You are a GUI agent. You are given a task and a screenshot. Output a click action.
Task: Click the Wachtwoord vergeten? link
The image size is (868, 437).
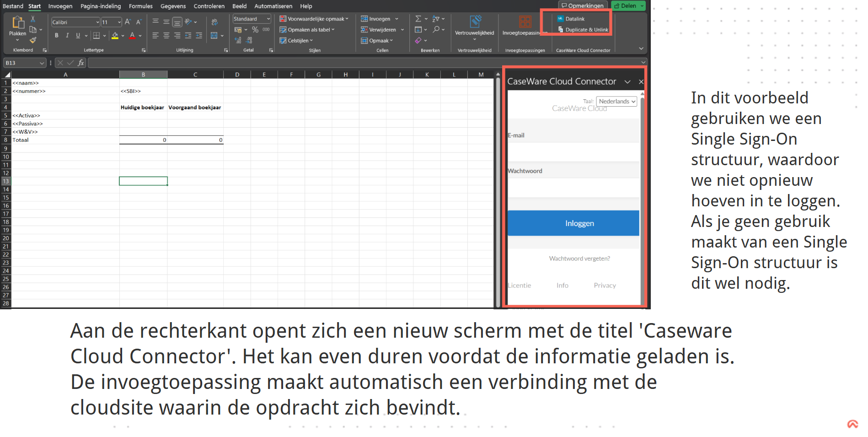579,259
